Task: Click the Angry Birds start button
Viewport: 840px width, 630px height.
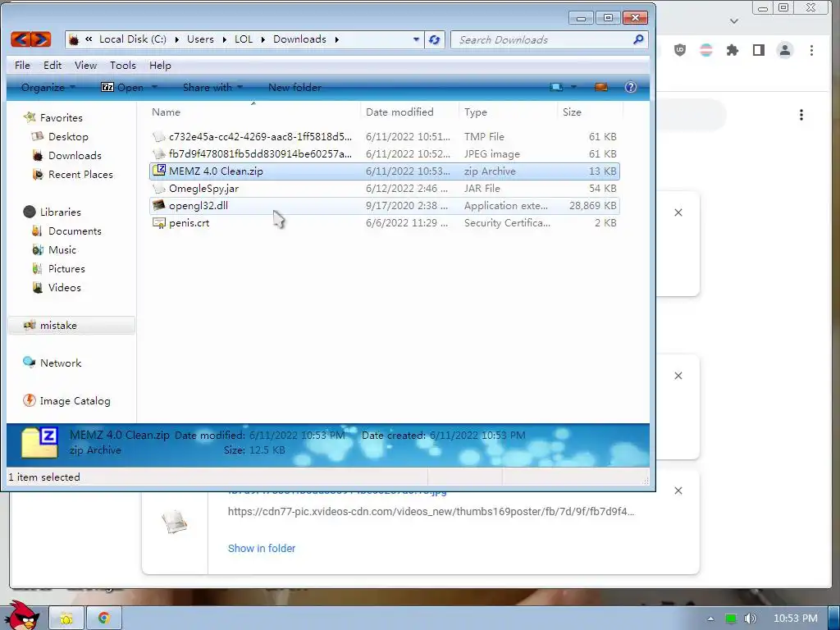Action: (x=22, y=615)
